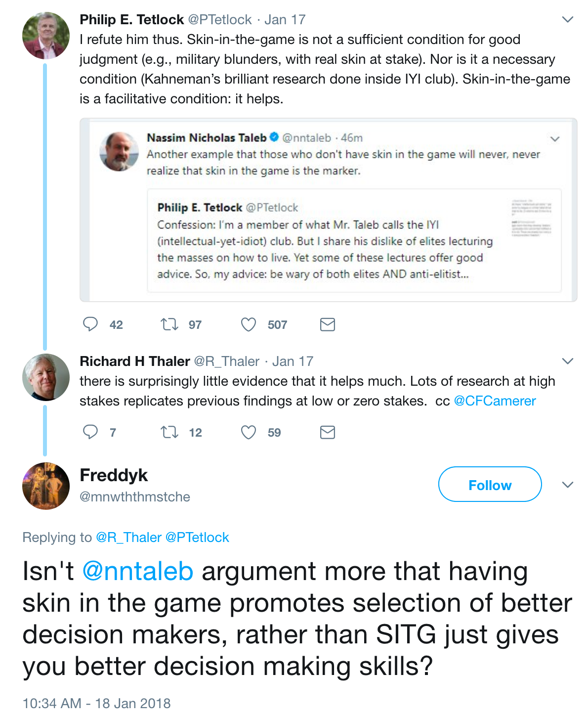Image resolution: width=588 pixels, height=720 pixels.
Task: Visit @R_Thaler in the Replying to line
Action: [x=128, y=538]
